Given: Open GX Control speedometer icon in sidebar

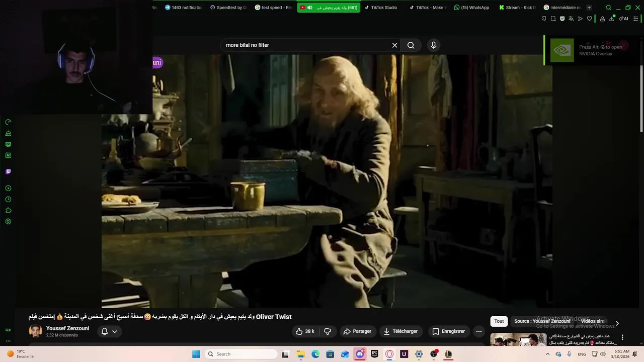Looking at the screenshot, I should tap(8, 122).
